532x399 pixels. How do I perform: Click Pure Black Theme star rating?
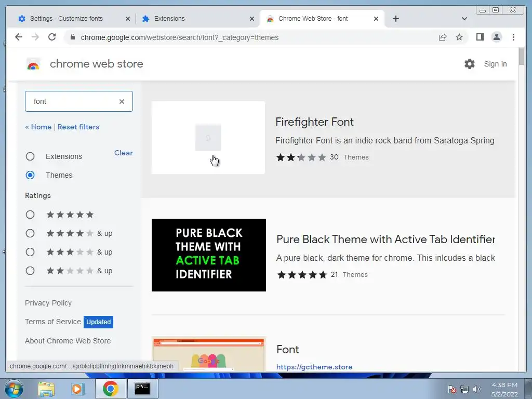tap(302, 275)
